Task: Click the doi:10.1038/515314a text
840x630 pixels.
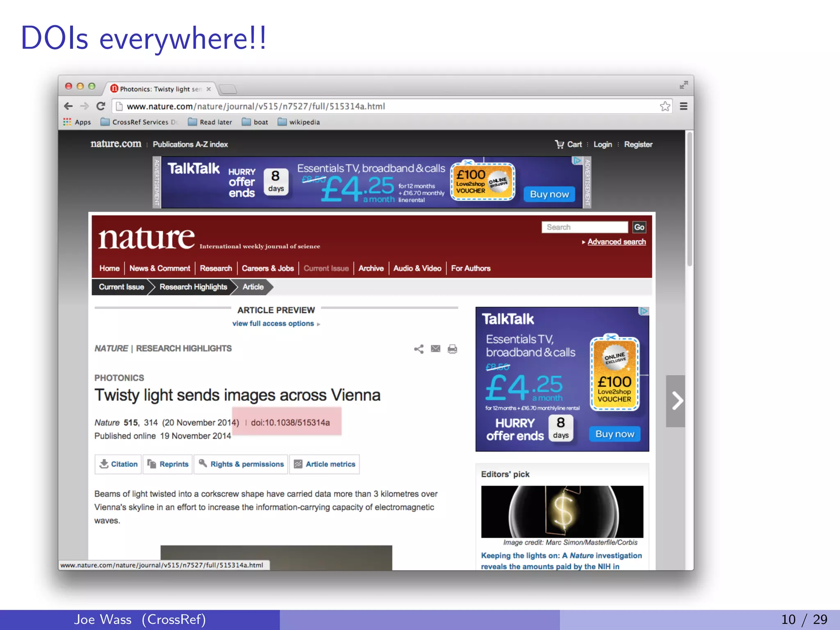Action: click(290, 422)
